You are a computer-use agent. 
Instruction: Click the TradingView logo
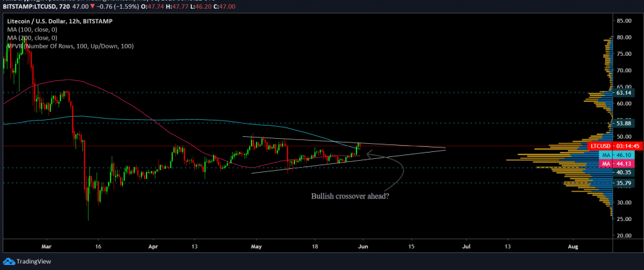tap(28, 261)
